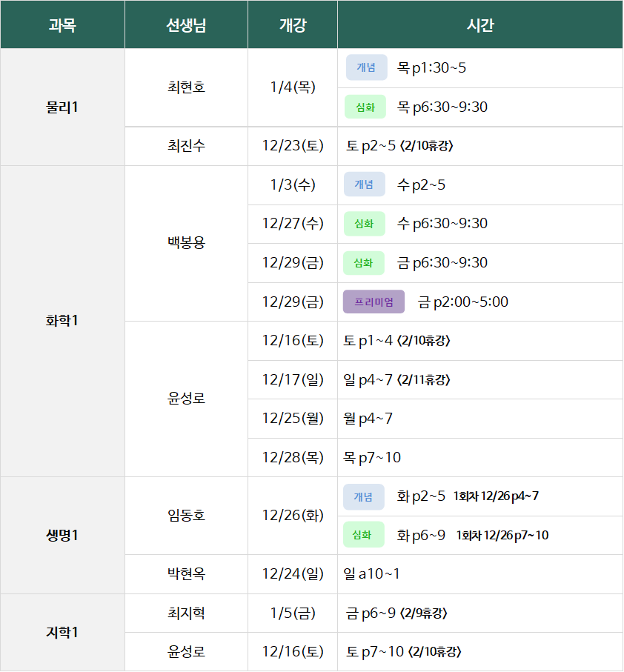Select the 선생님 column header
This screenshot has width=624, height=672.
click(186, 25)
